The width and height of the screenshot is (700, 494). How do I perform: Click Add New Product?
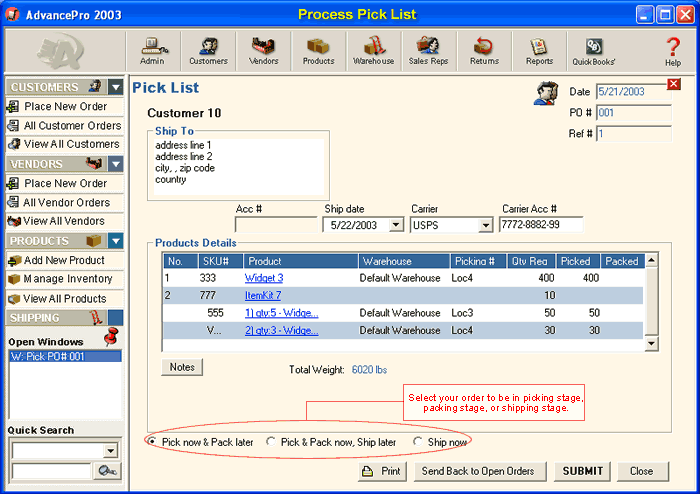click(x=64, y=260)
